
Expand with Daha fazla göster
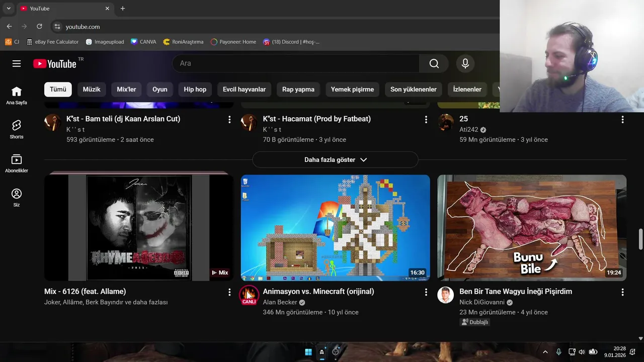[x=335, y=160]
